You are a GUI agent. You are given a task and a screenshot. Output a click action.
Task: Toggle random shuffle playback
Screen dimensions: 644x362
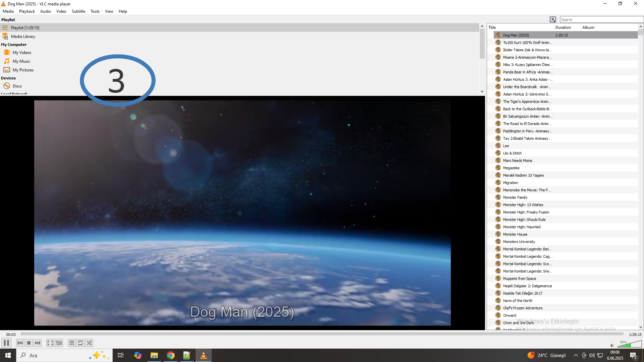[x=89, y=343]
